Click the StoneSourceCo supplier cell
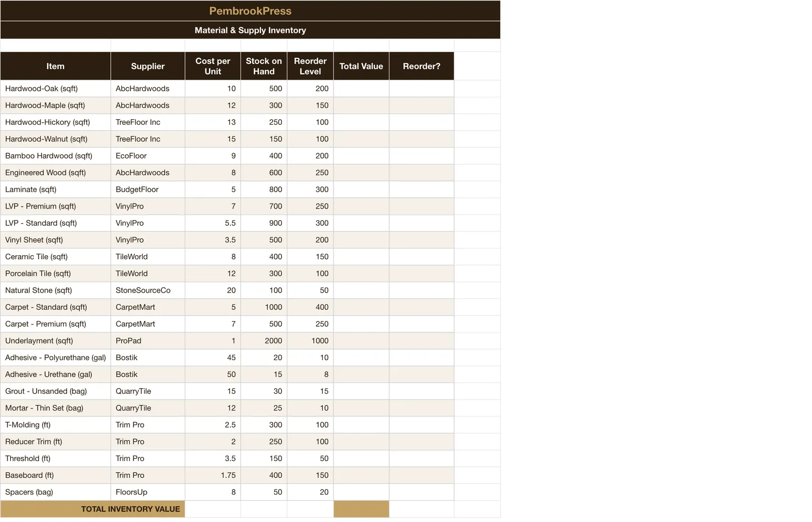Screen dimensions: 812x522 (x=148, y=290)
